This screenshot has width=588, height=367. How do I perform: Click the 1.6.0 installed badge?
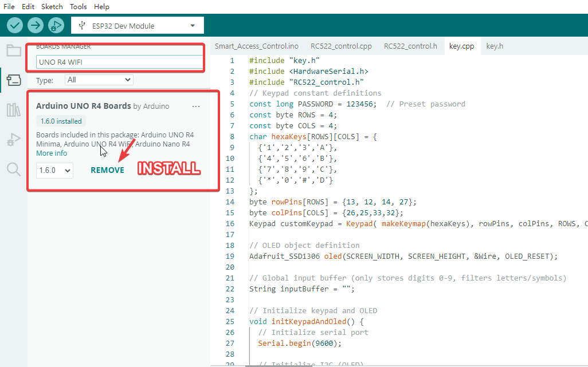pyautogui.click(x=61, y=121)
